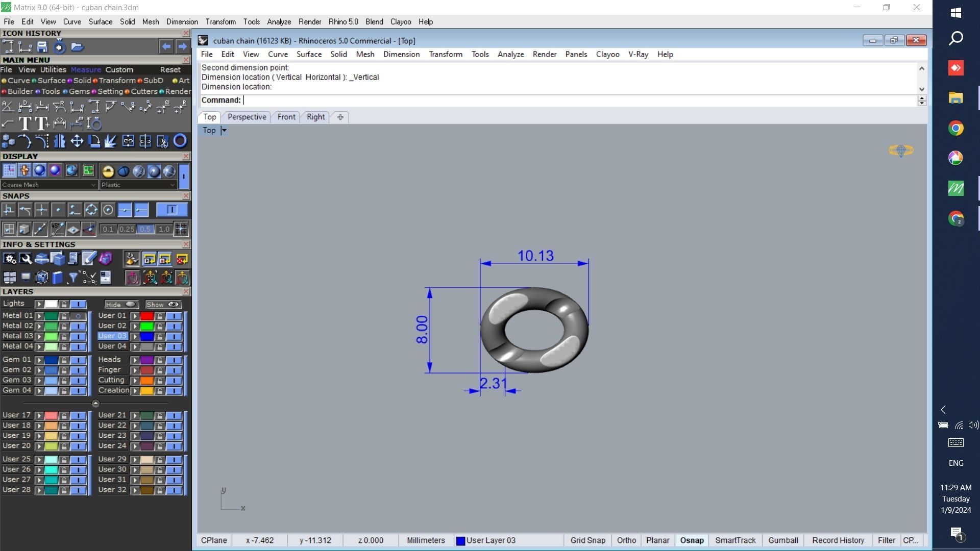This screenshot has width=980, height=551.
Task: Expand the Top viewport title dropdown arrow
Action: (224, 130)
